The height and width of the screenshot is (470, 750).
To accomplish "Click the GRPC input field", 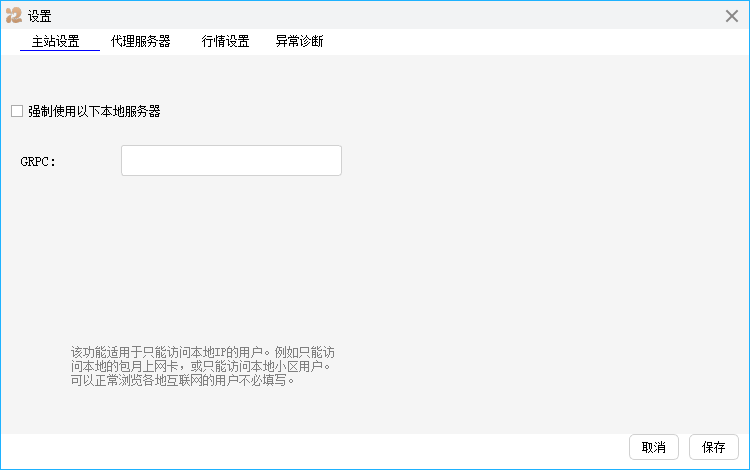I will click(232, 161).
